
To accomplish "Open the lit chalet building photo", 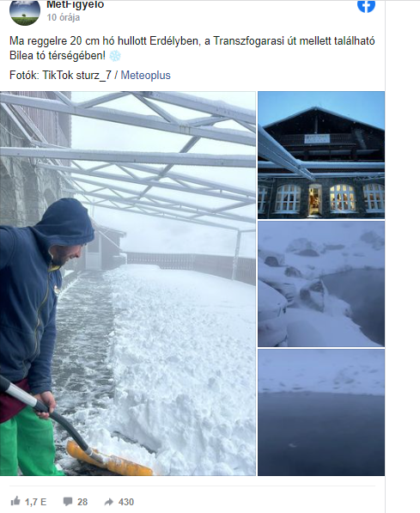I will (321, 155).
